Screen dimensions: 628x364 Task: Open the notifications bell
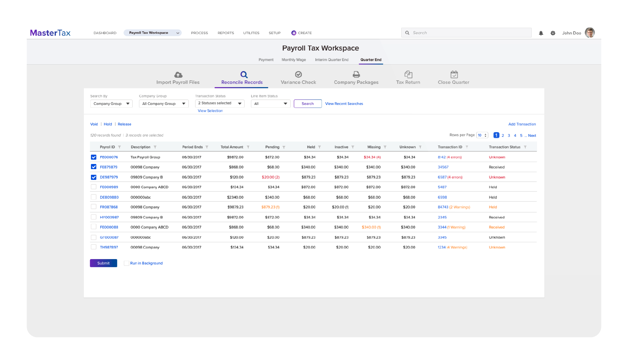click(541, 33)
